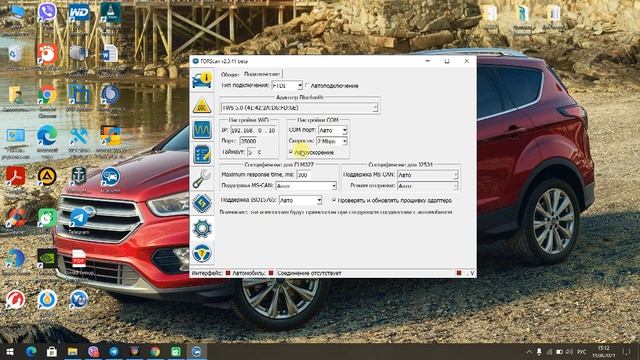Click the Соединение отсутствует status text
The width and height of the screenshot is (640, 360).
[x=309, y=273]
